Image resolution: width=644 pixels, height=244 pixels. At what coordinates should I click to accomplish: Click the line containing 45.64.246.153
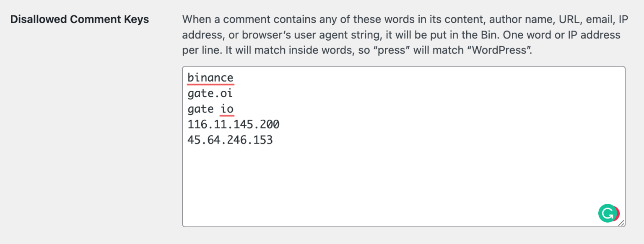click(231, 140)
